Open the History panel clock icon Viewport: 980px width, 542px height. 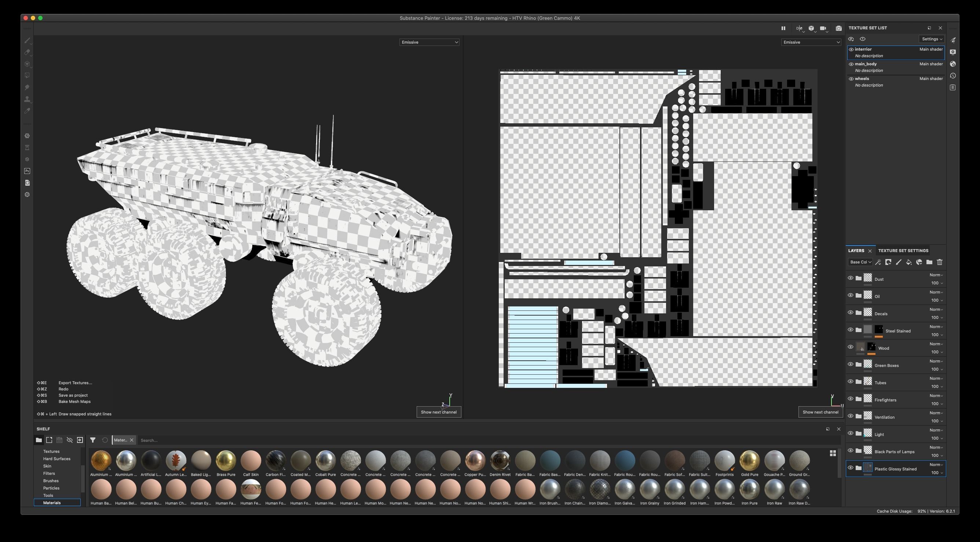click(952, 76)
